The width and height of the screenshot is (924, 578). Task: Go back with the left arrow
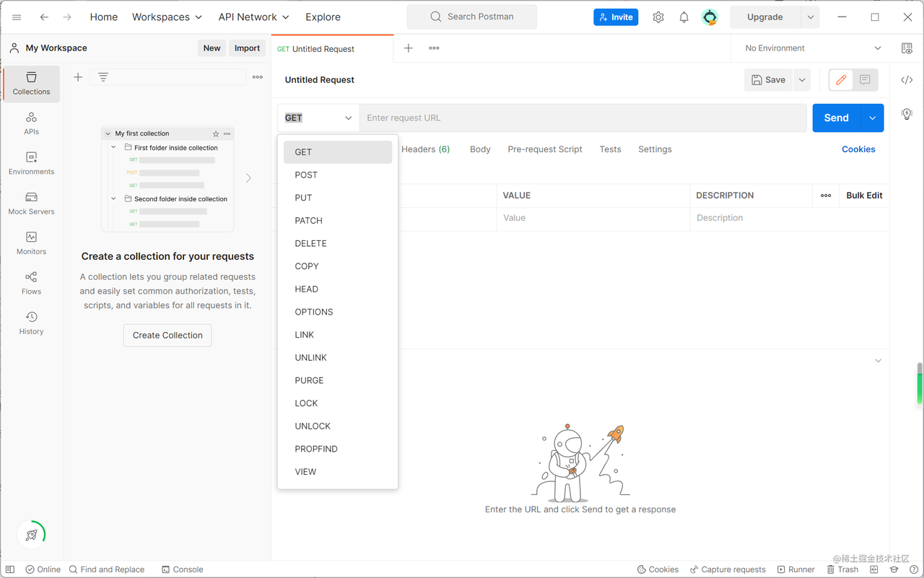[x=45, y=17]
